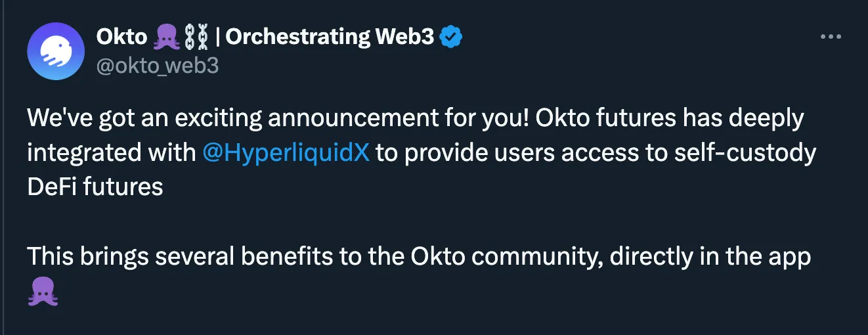Click "Orchestrating Web3" in the account name
The image size is (868, 335).
pos(330,37)
